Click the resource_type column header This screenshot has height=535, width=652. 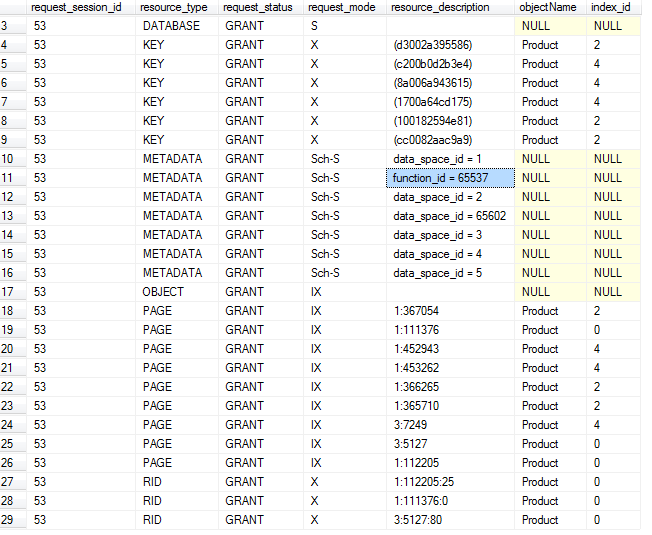click(176, 7)
